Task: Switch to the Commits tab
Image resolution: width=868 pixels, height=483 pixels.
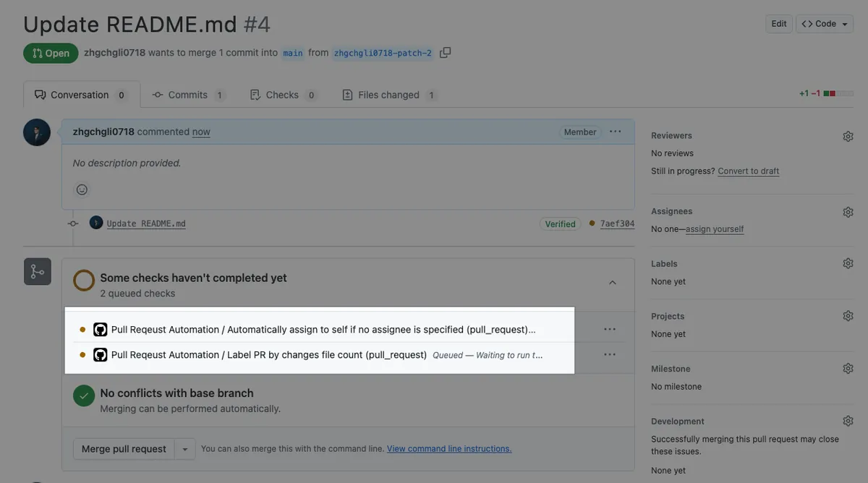Action: (x=187, y=95)
